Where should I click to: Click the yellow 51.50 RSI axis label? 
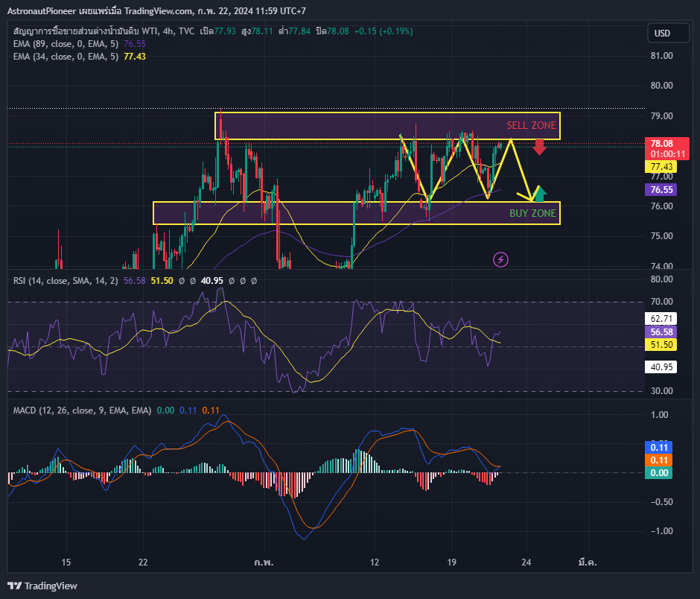pyautogui.click(x=661, y=344)
